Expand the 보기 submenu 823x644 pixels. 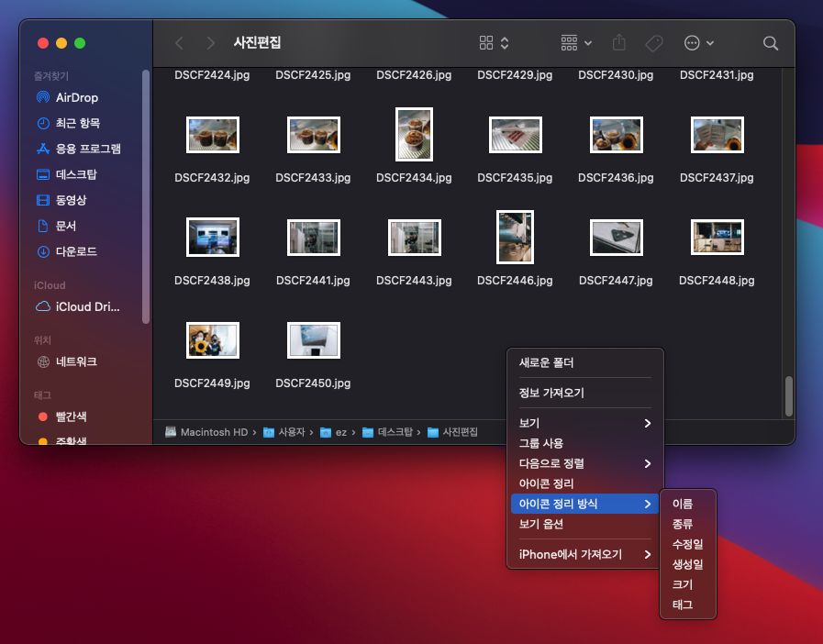coord(584,424)
